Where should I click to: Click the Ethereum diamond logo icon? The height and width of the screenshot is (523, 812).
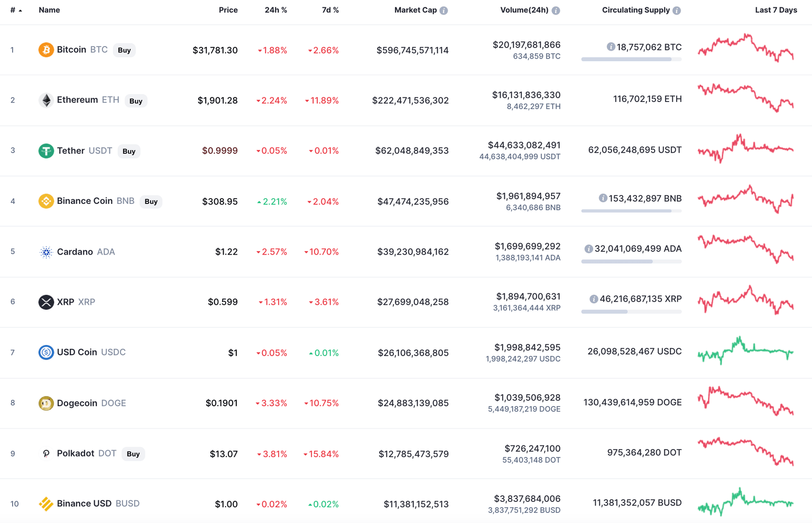[x=46, y=100]
